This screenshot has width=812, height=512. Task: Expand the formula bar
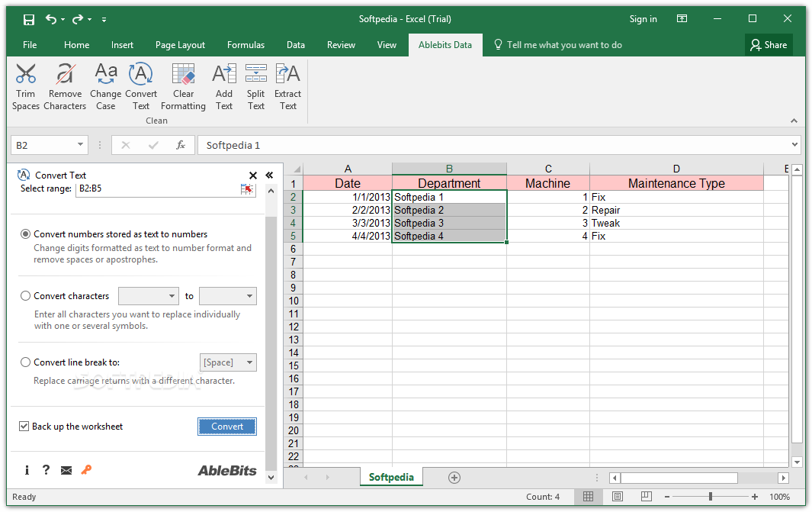coord(794,144)
